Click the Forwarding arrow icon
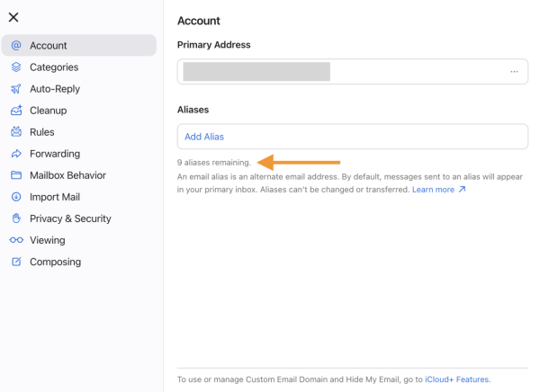Viewport: 540px width, 392px height. click(16, 154)
